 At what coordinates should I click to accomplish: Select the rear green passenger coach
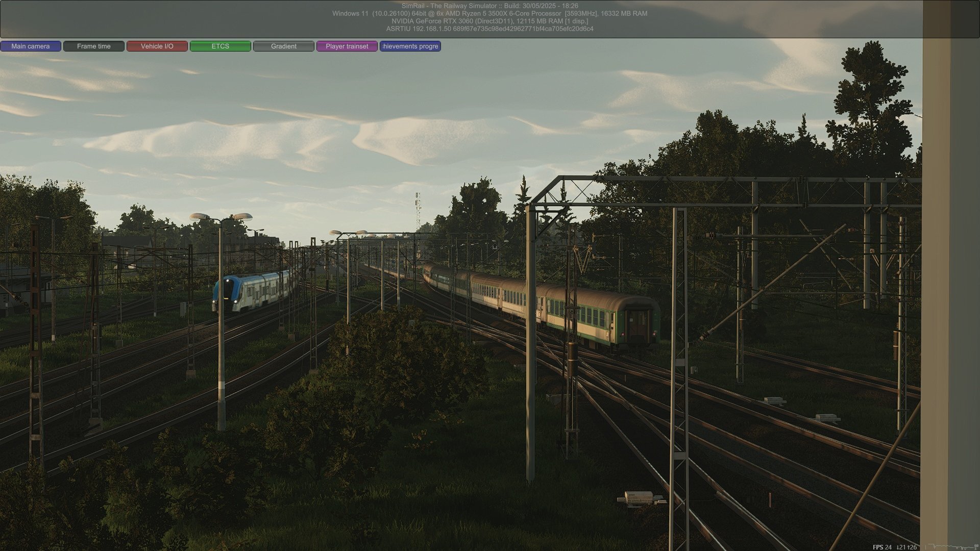(602, 316)
